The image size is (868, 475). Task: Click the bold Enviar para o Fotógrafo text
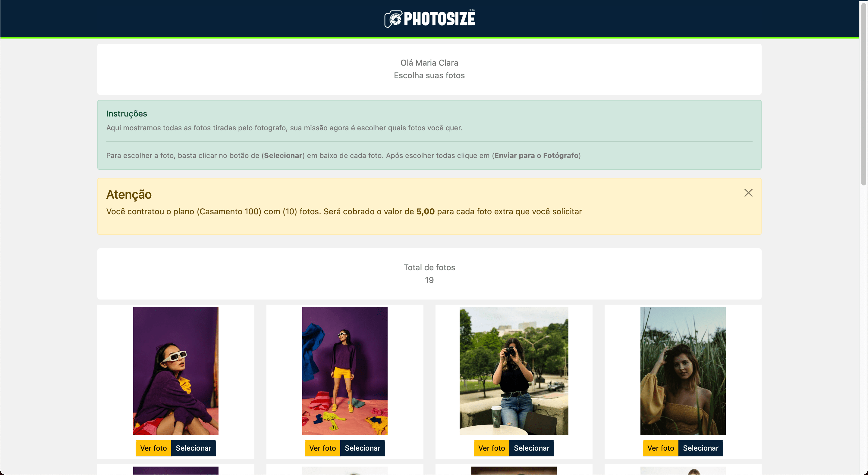(x=536, y=156)
